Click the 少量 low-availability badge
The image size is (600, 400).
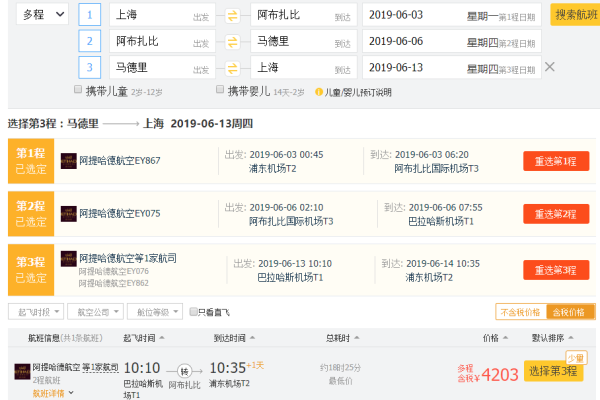click(576, 358)
